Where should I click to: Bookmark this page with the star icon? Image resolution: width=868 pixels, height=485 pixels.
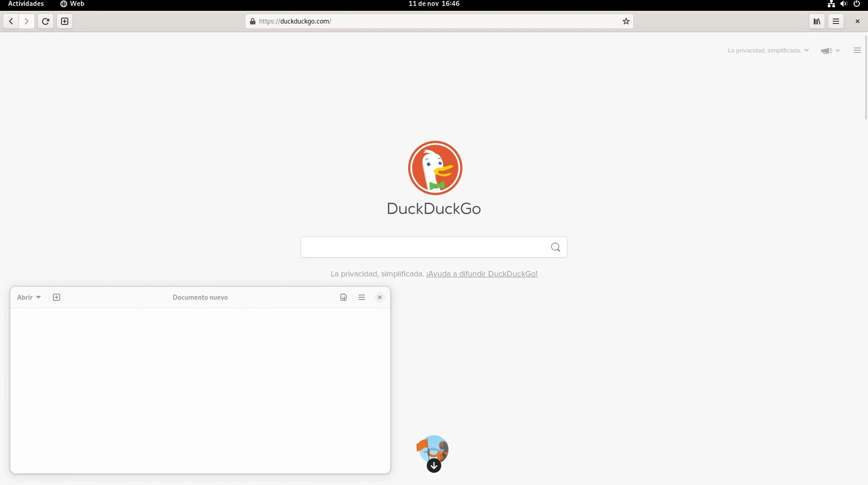pos(626,21)
